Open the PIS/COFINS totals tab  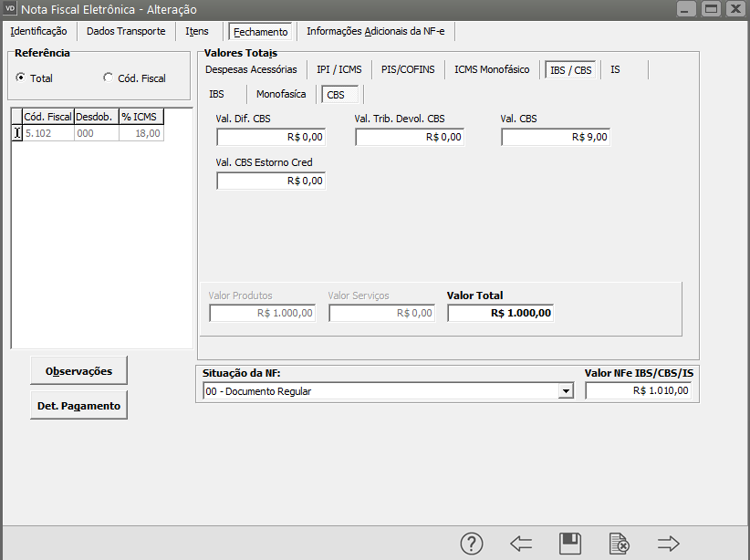coord(408,69)
